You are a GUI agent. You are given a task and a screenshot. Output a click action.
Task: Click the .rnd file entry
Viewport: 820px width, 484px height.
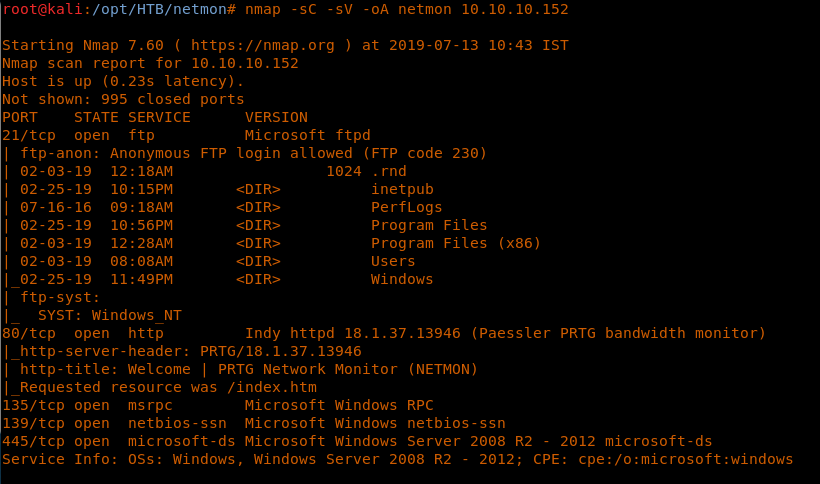(x=388, y=171)
